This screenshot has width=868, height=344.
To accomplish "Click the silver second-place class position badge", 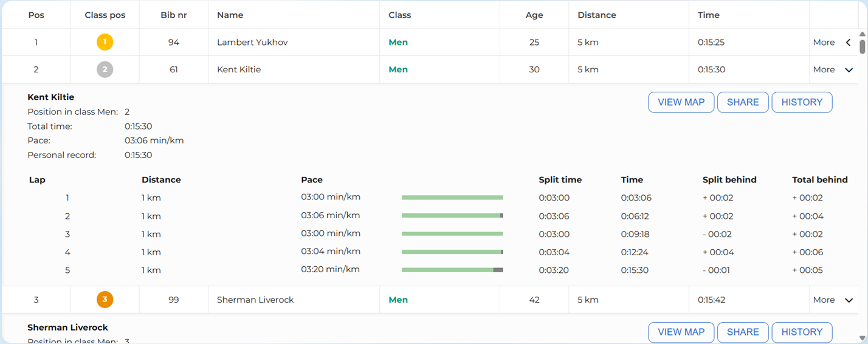I will pyautogui.click(x=105, y=69).
